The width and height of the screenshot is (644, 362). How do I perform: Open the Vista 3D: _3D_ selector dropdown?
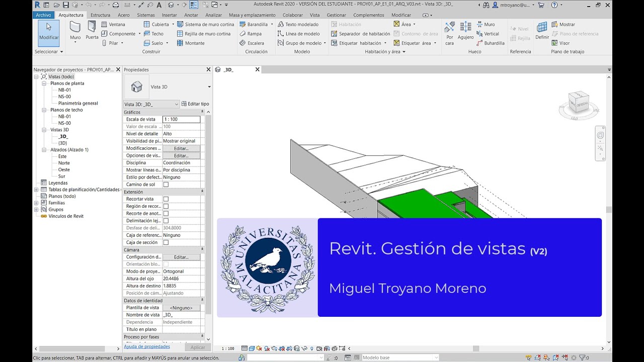pos(151,104)
